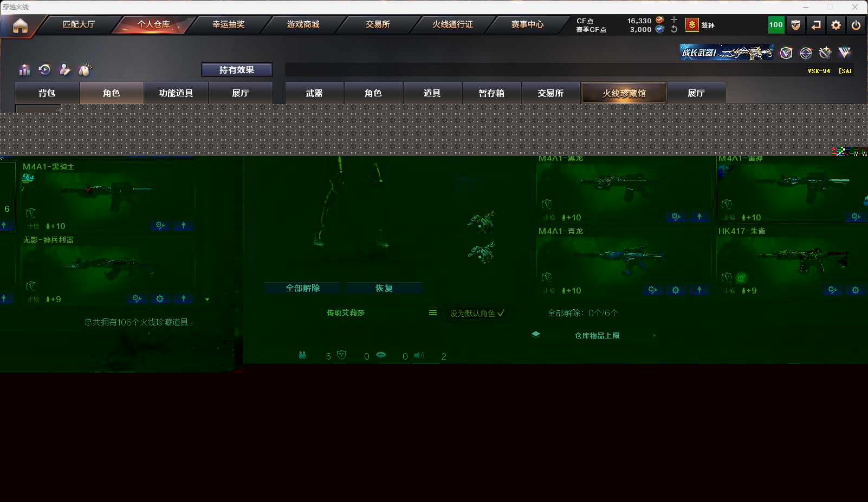Switch to the 背包 tab
868x502 pixels.
pos(47,93)
